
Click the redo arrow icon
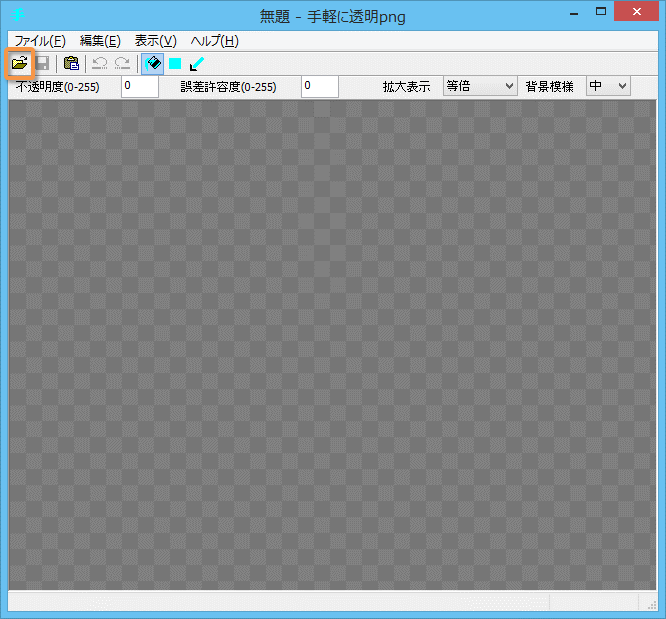pos(122,64)
